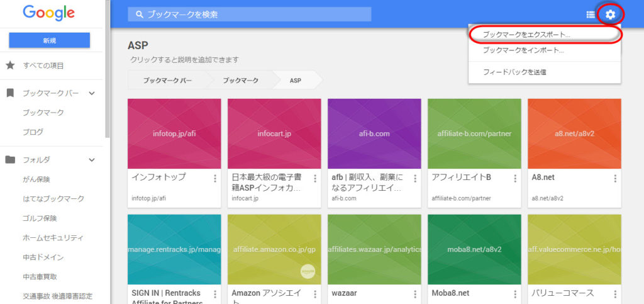644x304 pixels.
Task: Click the star icon for すべての項目
Action: (10, 65)
